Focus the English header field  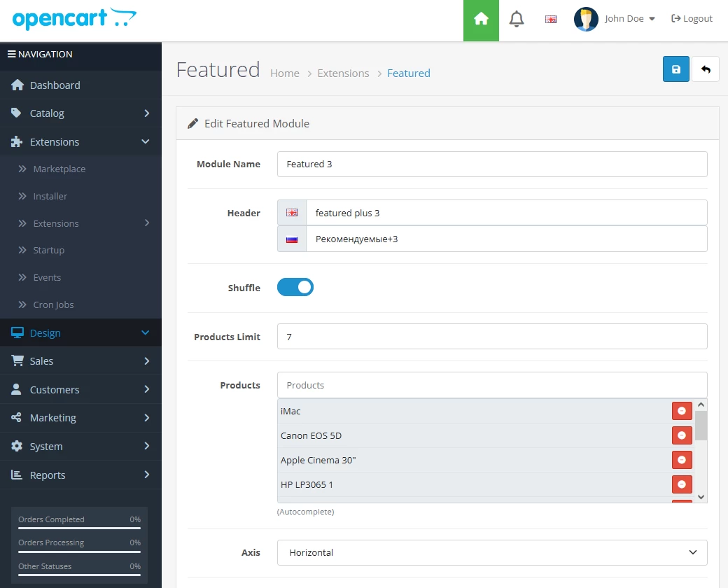[x=507, y=213]
